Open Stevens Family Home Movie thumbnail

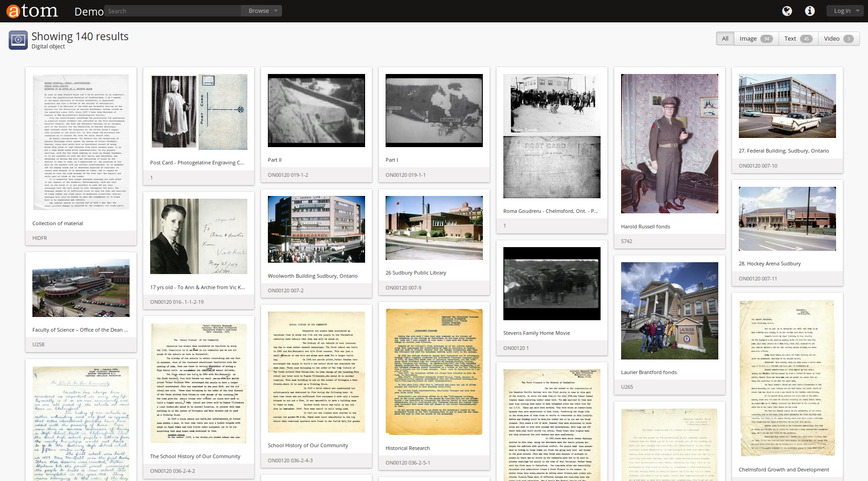pyautogui.click(x=552, y=283)
